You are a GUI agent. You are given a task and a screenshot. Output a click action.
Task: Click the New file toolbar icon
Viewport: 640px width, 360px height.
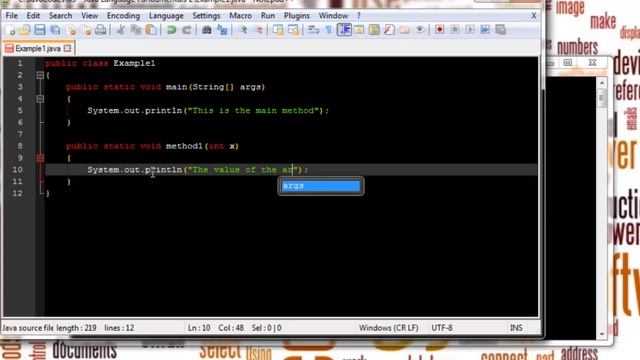point(11,30)
